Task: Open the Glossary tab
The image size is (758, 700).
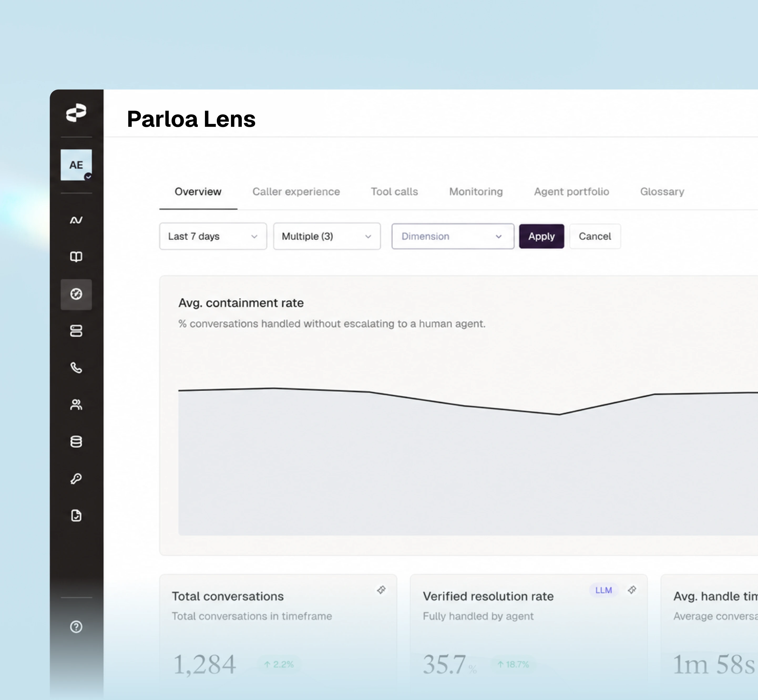Action: [662, 192]
